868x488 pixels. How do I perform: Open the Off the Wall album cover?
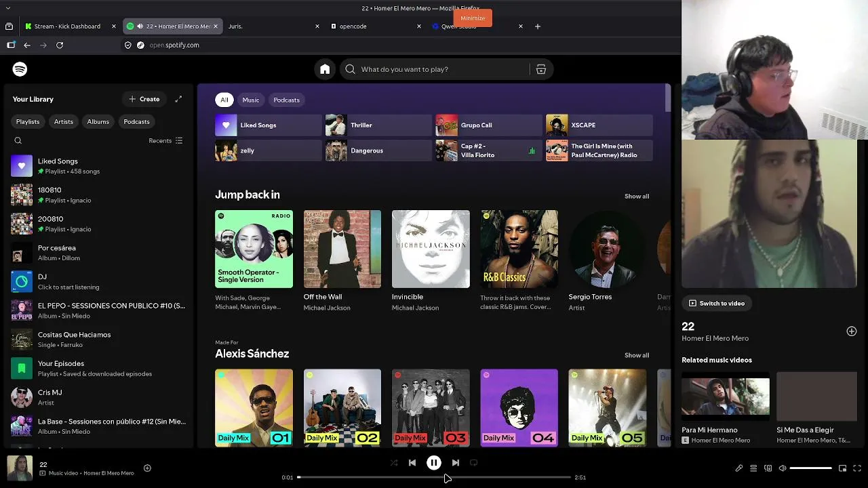coord(342,249)
